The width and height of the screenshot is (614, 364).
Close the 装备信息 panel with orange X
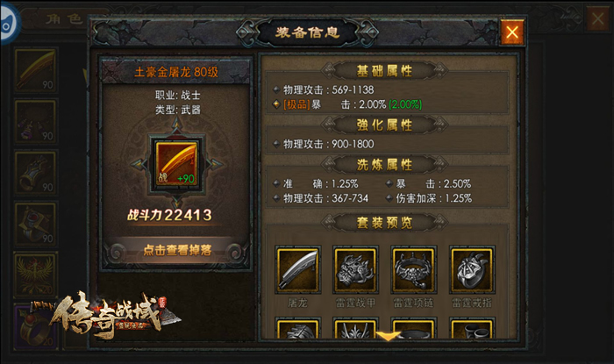(x=511, y=32)
